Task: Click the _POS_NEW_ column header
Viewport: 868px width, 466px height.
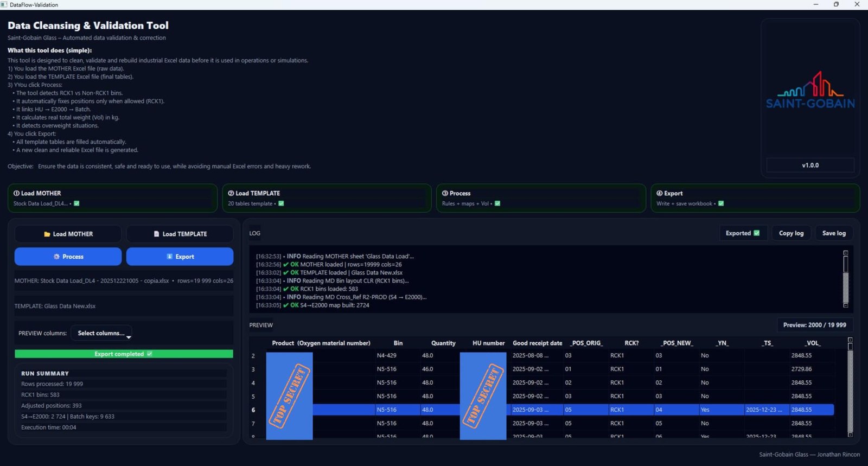Action: 676,343
